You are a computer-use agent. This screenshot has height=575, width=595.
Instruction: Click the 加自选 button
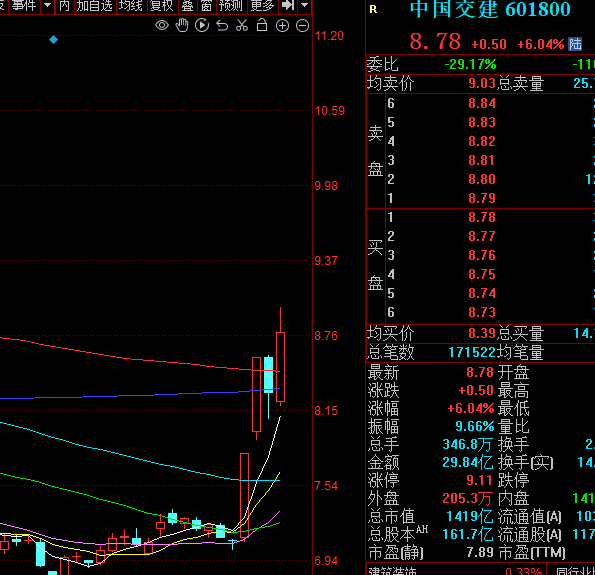pos(95,6)
